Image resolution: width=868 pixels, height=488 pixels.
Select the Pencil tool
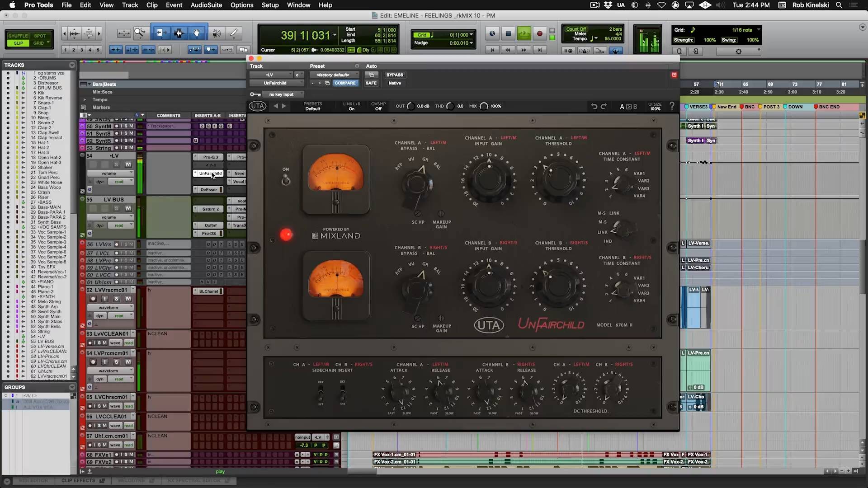(234, 33)
